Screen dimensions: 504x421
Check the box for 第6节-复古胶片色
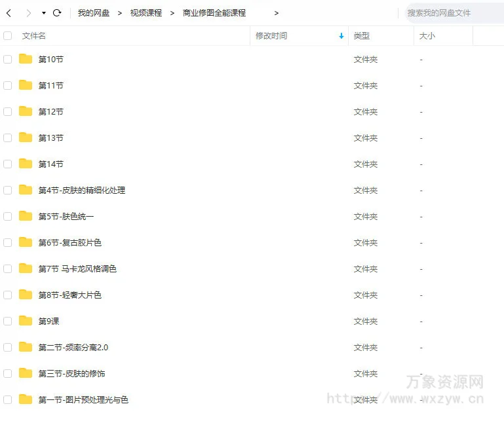pos(8,242)
